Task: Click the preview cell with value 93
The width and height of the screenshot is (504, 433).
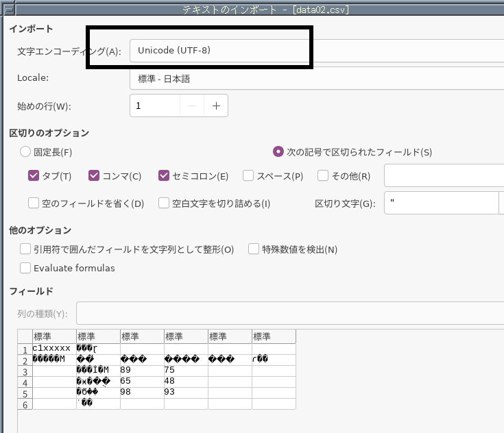Action: pyautogui.click(x=186, y=393)
